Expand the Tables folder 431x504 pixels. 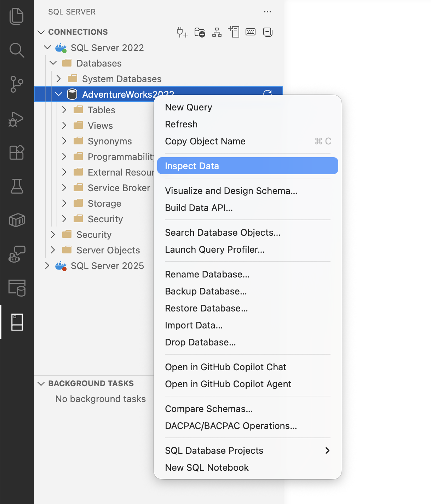tap(64, 110)
